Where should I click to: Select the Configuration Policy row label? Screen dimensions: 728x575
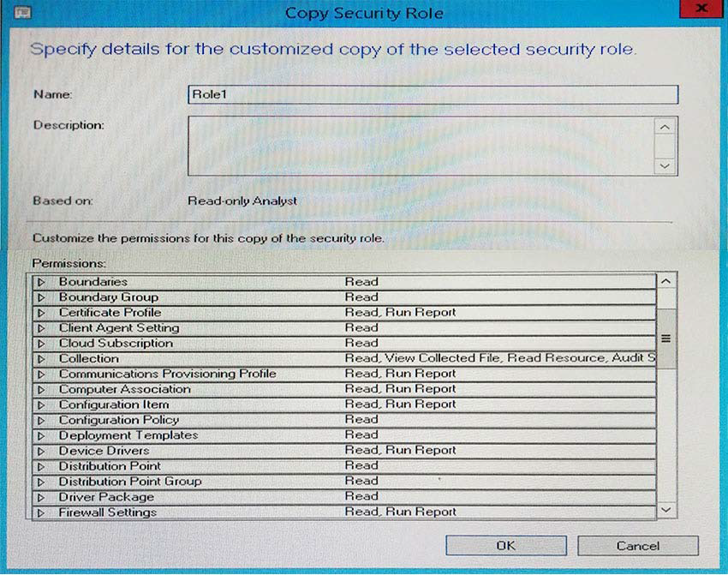119,420
